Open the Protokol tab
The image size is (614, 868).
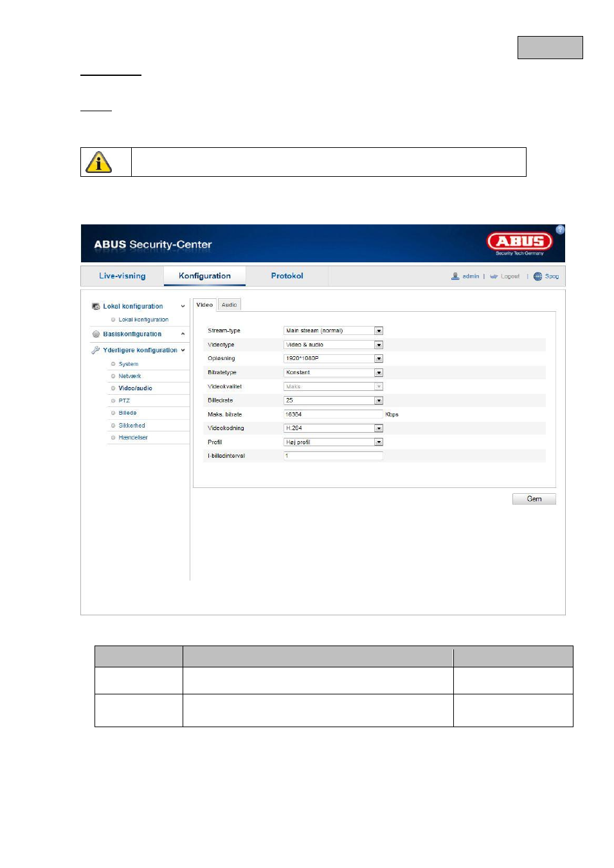[287, 276]
